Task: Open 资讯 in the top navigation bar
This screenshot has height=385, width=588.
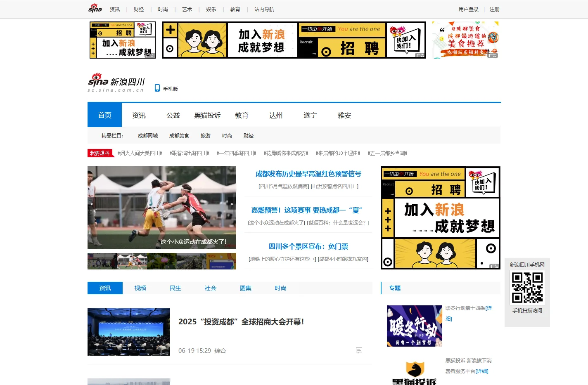Action: click(115, 9)
